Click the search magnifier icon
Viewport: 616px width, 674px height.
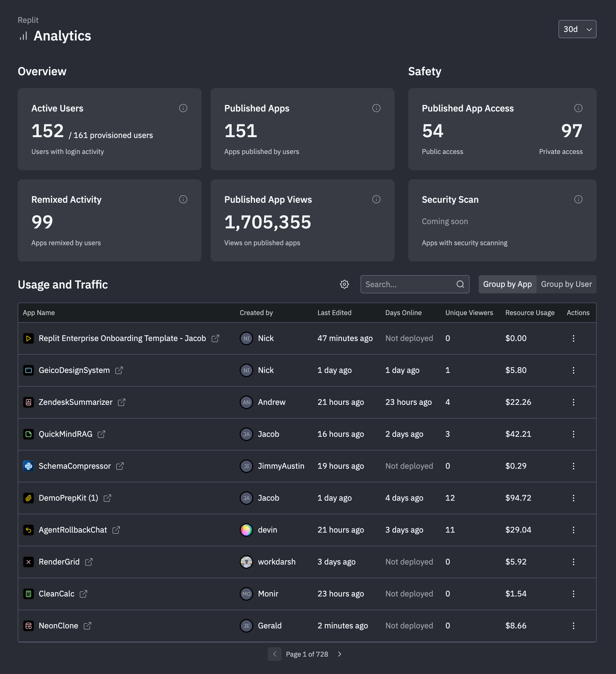460,284
